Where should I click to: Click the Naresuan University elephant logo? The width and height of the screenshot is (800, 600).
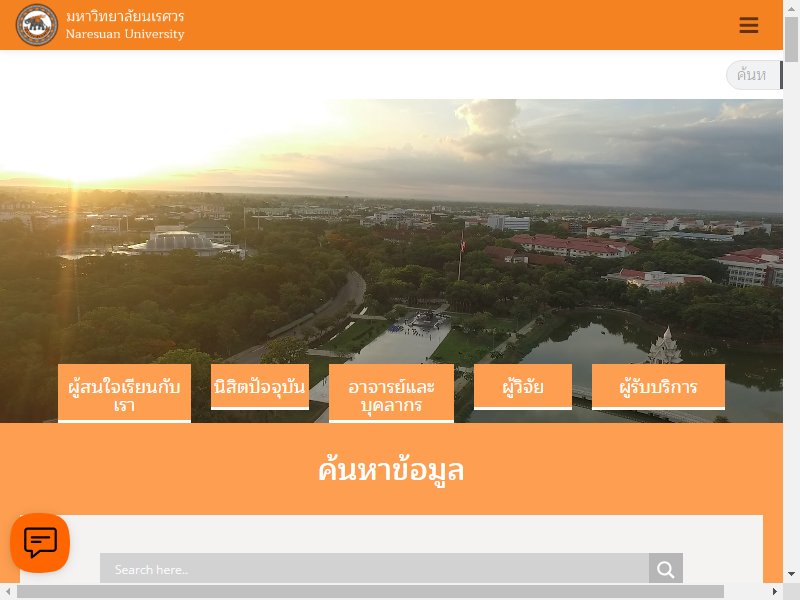pyautogui.click(x=37, y=25)
